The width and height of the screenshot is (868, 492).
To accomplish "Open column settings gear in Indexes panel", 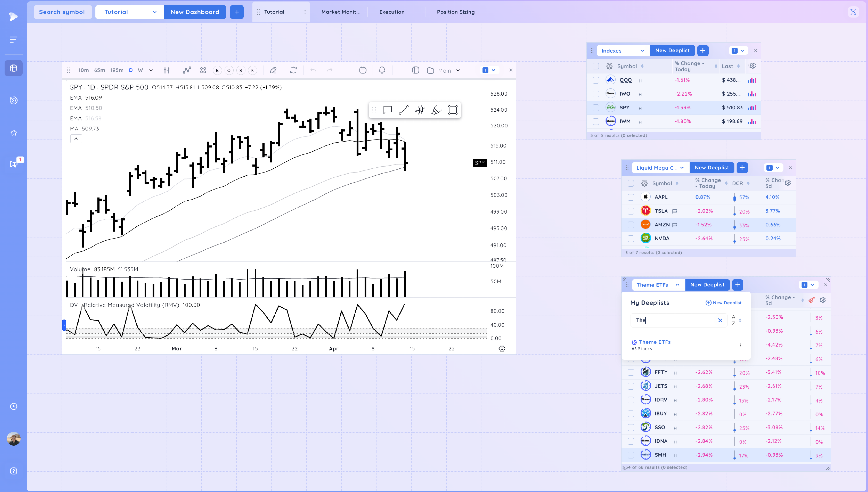I will (753, 66).
